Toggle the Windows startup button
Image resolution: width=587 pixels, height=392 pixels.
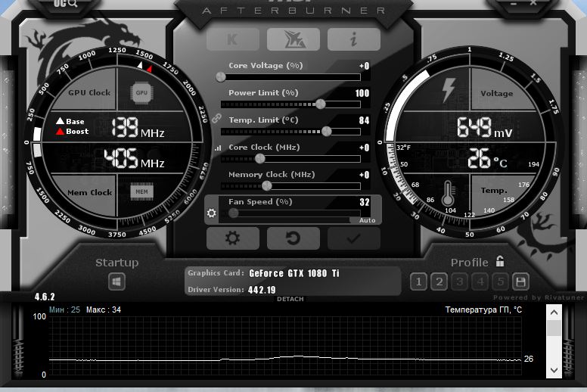pyautogui.click(x=116, y=282)
